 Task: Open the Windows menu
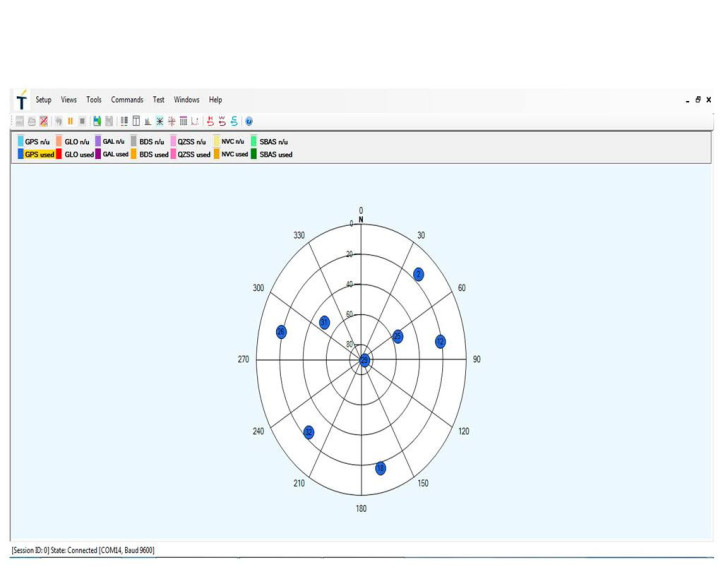(x=187, y=100)
